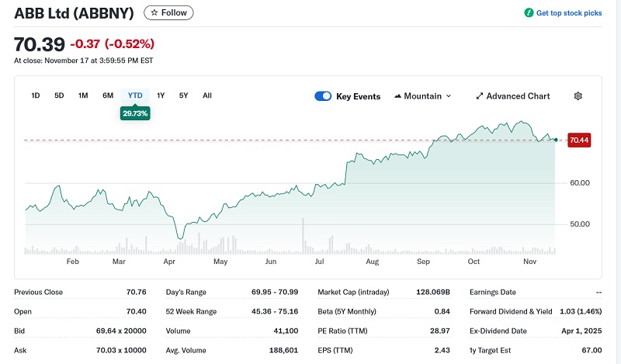Click the ABB Ltd (ABBNY) title

tap(74, 13)
